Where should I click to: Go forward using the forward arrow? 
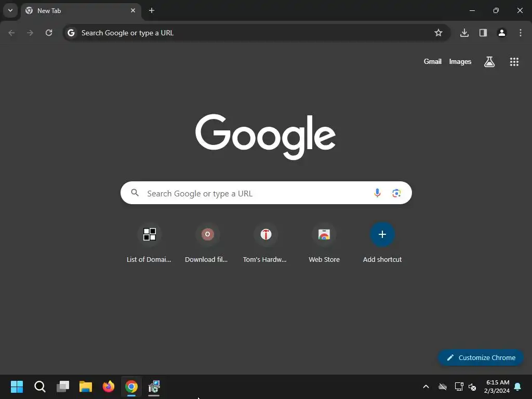(30, 33)
